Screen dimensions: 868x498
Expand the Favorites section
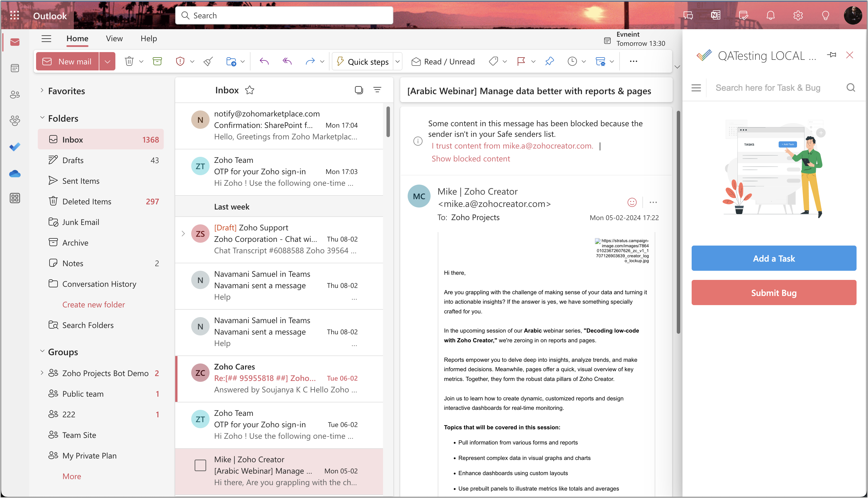tap(42, 91)
